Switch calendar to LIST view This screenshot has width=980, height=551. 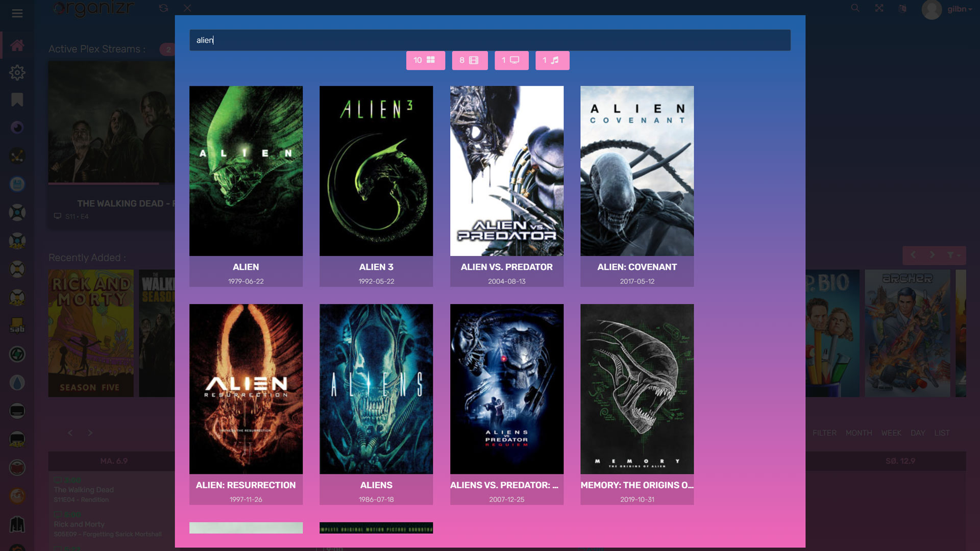942,433
